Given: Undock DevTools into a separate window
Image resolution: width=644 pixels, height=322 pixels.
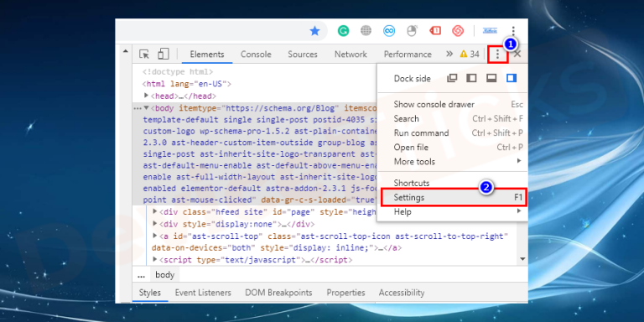Looking at the screenshot, I should click(x=452, y=78).
